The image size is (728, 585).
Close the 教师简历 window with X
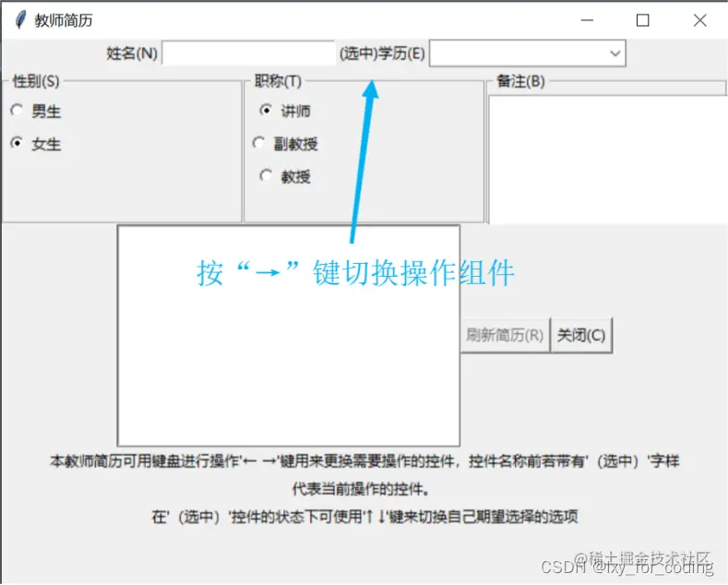(699, 20)
